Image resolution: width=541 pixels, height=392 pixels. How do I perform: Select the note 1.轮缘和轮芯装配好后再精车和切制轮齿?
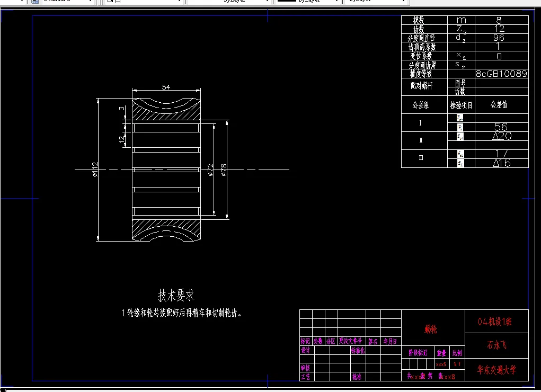coord(182,313)
